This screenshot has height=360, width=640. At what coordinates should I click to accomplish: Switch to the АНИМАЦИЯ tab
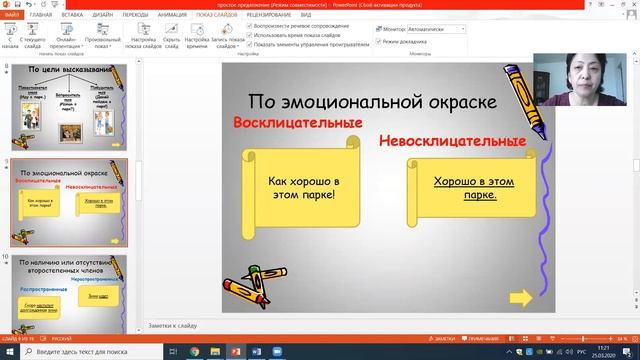tap(172, 15)
